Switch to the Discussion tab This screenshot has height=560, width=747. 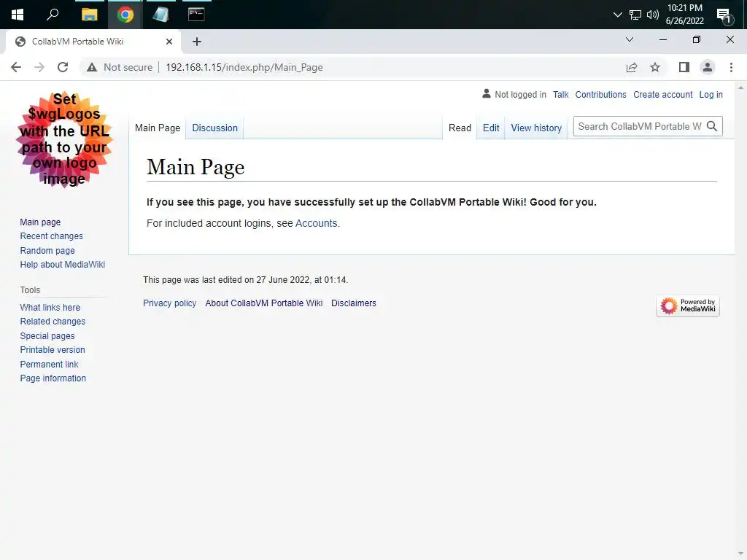tap(214, 128)
